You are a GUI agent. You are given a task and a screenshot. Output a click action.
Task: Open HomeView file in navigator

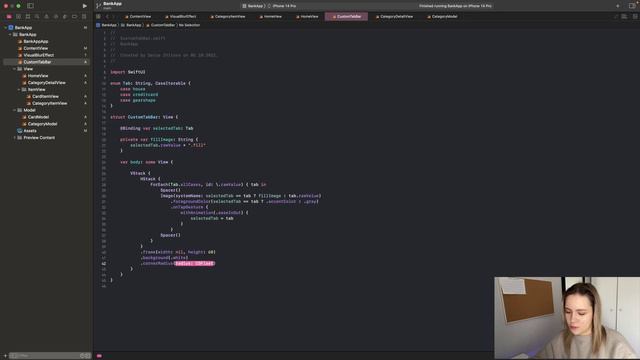38,76
